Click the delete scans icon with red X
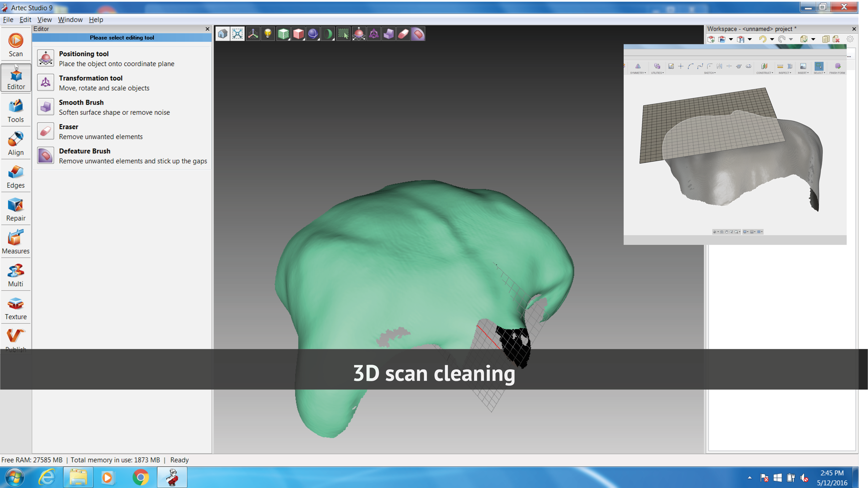868x488 pixels. (836, 39)
